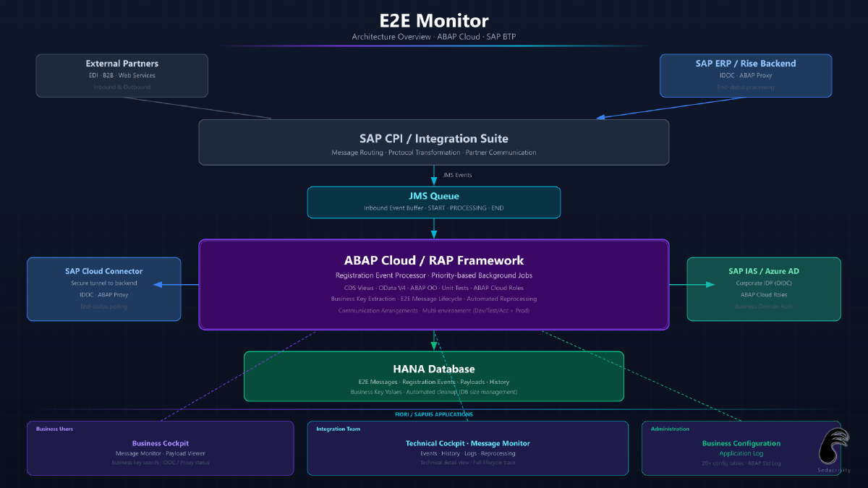Click the Business Users section label
The height and width of the screenshot is (488, 868).
pos(54,429)
